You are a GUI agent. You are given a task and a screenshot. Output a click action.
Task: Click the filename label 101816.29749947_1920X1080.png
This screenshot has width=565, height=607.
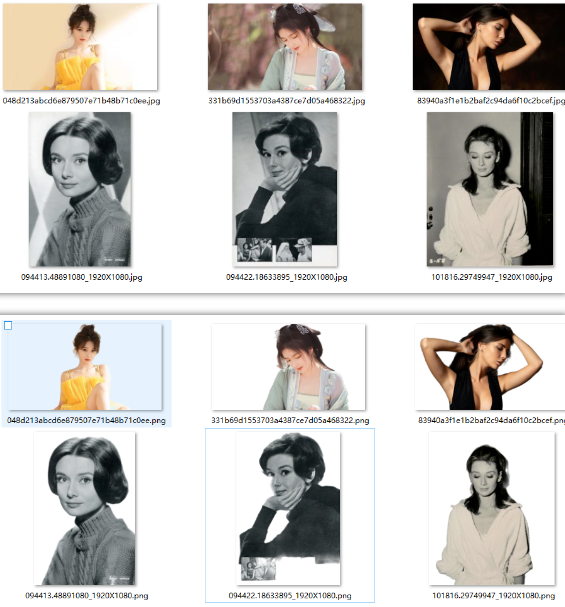pos(493,595)
